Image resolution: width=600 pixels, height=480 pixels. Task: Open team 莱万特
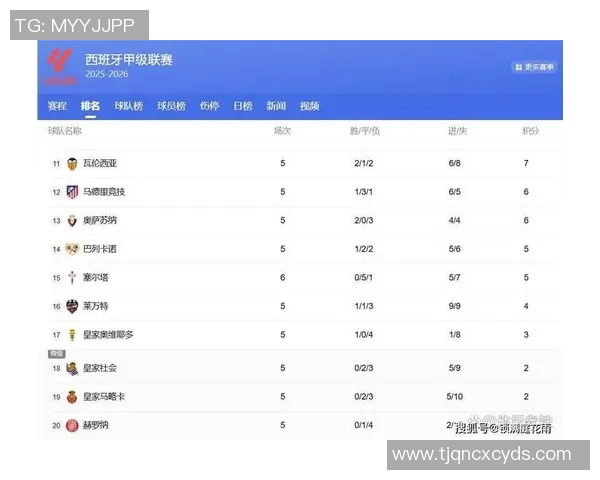point(96,306)
